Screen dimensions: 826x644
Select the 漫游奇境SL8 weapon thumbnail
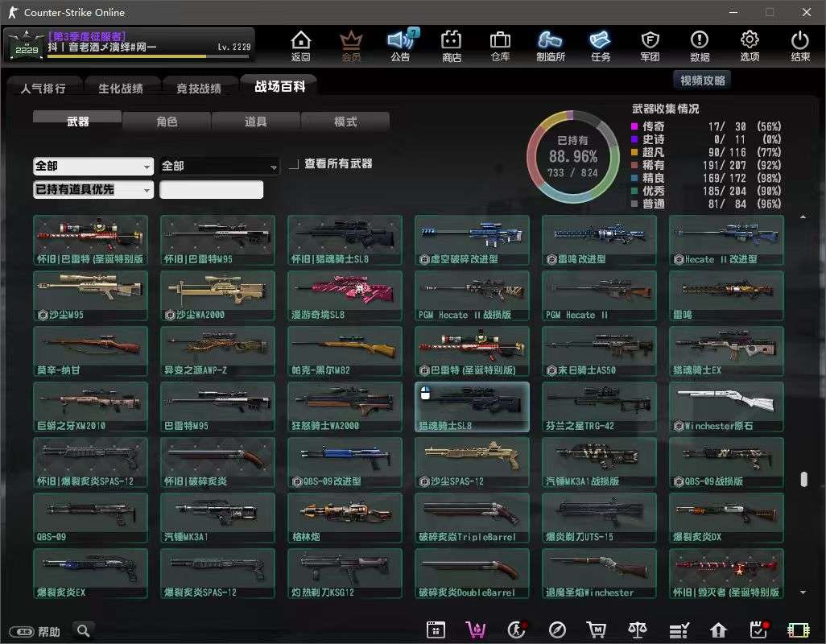pyautogui.click(x=345, y=296)
